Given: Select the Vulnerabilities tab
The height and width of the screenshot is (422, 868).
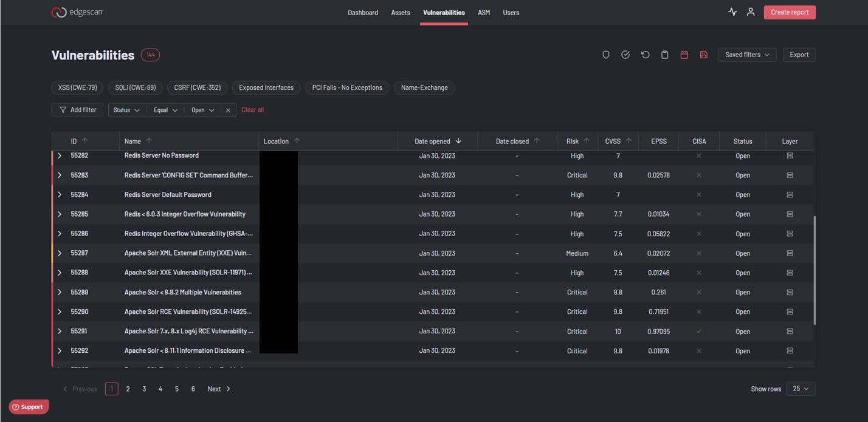Looking at the screenshot, I should pyautogui.click(x=444, y=12).
